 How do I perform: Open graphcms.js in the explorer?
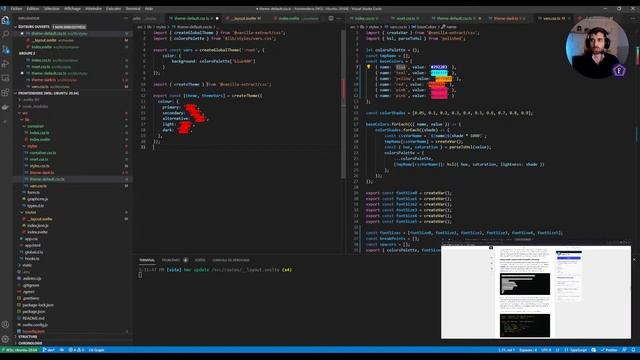pyautogui.click(x=38, y=199)
